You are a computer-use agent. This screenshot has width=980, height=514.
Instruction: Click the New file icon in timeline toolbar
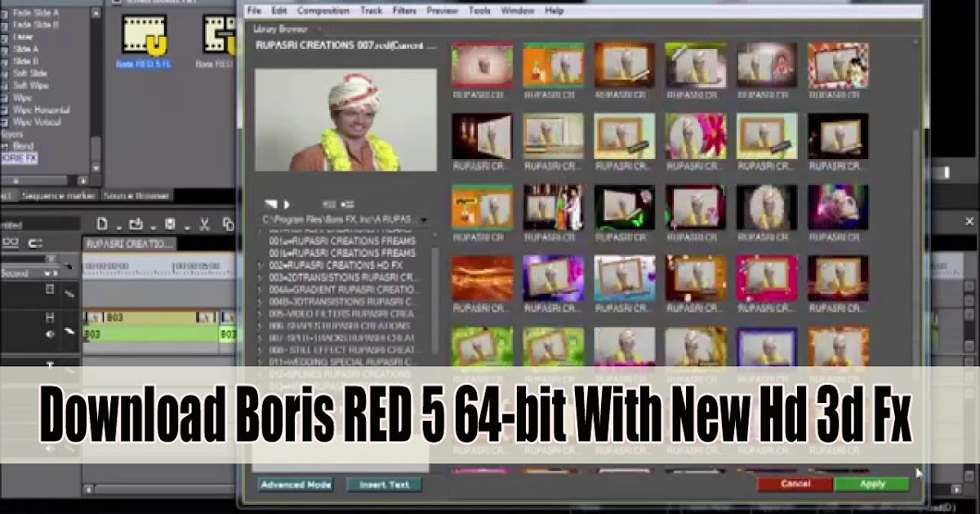102,224
